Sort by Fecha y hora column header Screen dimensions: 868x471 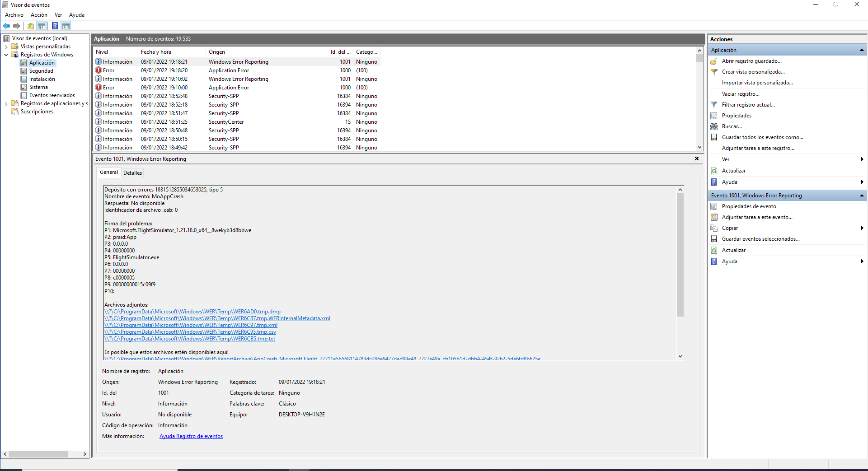click(x=172, y=52)
